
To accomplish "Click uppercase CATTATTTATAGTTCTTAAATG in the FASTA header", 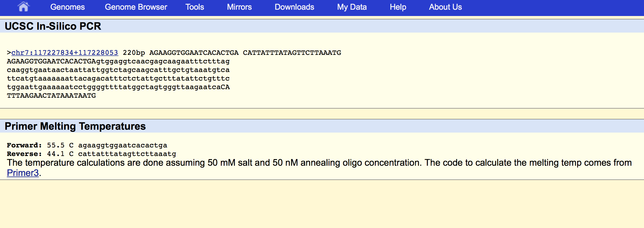I will pos(292,53).
